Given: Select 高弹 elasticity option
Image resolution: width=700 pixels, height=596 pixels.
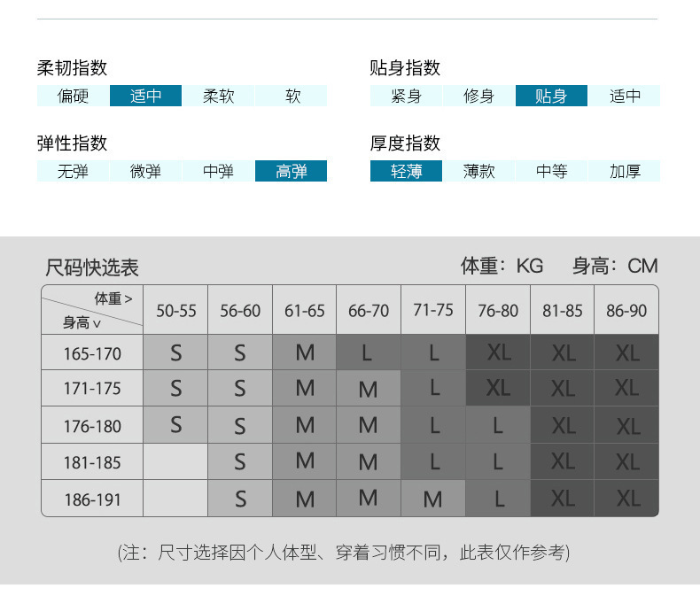Looking at the screenshot, I should pyautogui.click(x=291, y=171).
